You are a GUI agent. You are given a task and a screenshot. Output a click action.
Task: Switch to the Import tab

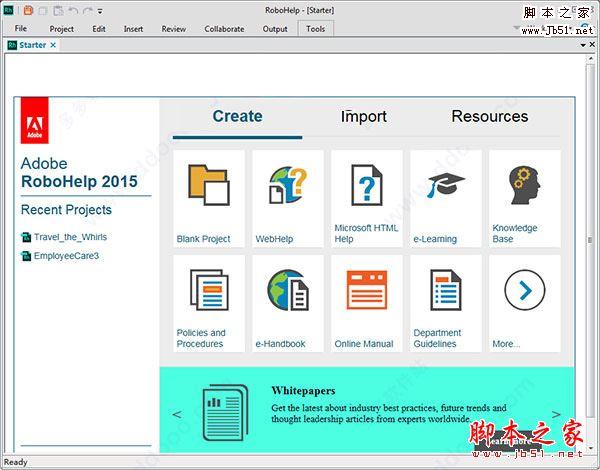coord(364,116)
